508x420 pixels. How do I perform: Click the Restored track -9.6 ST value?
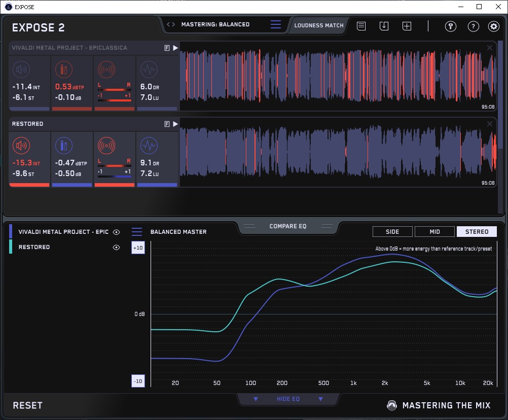tap(23, 173)
